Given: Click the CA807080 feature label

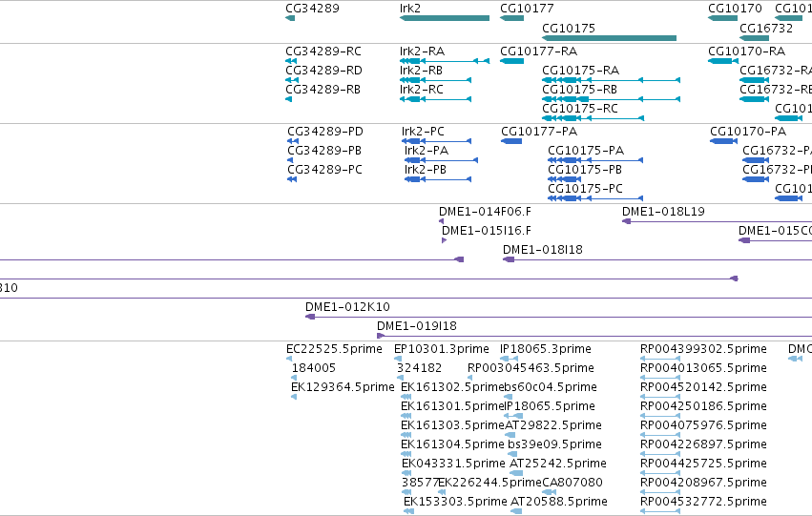Looking at the screenshot, I should pyautogui.click(x=573, y=484).
